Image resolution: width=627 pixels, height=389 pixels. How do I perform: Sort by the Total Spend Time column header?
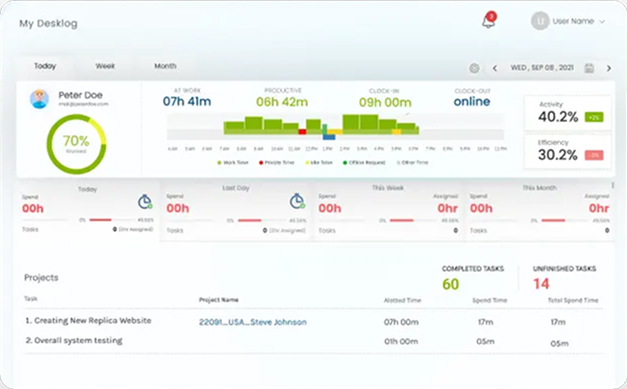(573, 300)
